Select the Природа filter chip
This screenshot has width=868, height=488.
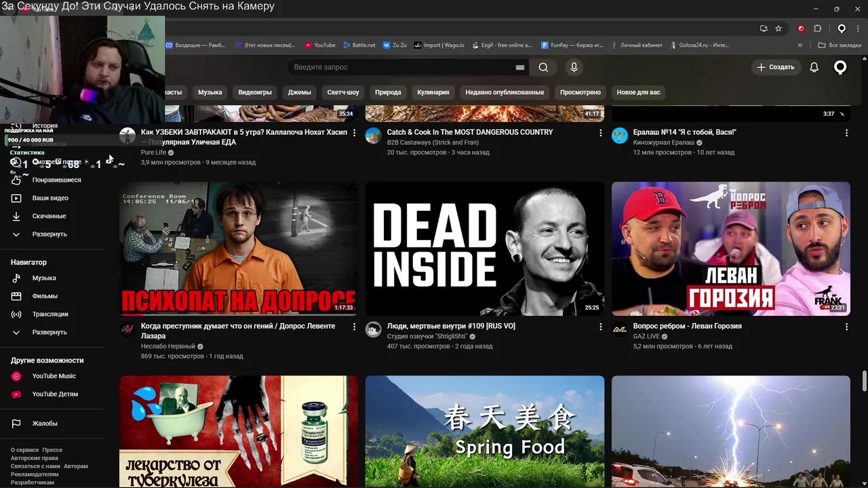click(388, 92)
